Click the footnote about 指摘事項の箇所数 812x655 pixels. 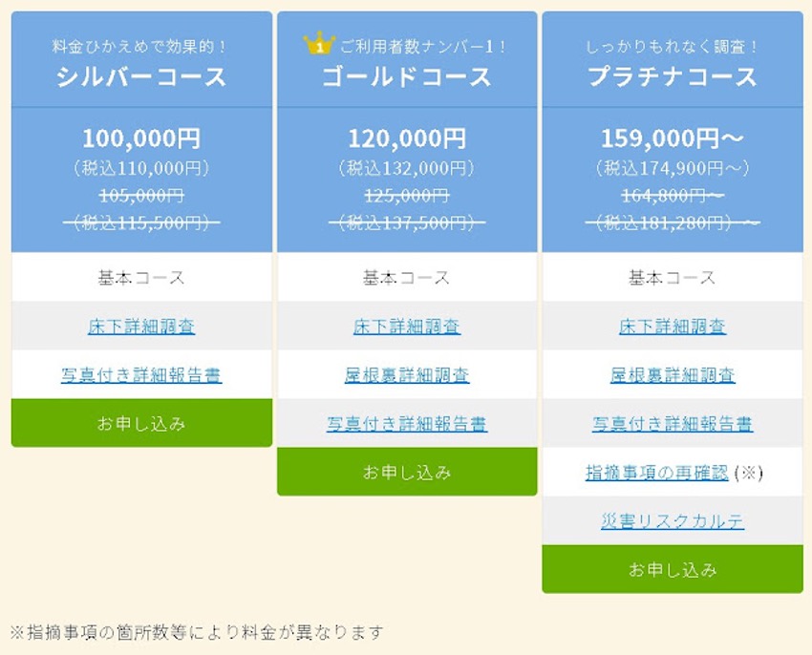pyautogui.click(x=196, y=631)
